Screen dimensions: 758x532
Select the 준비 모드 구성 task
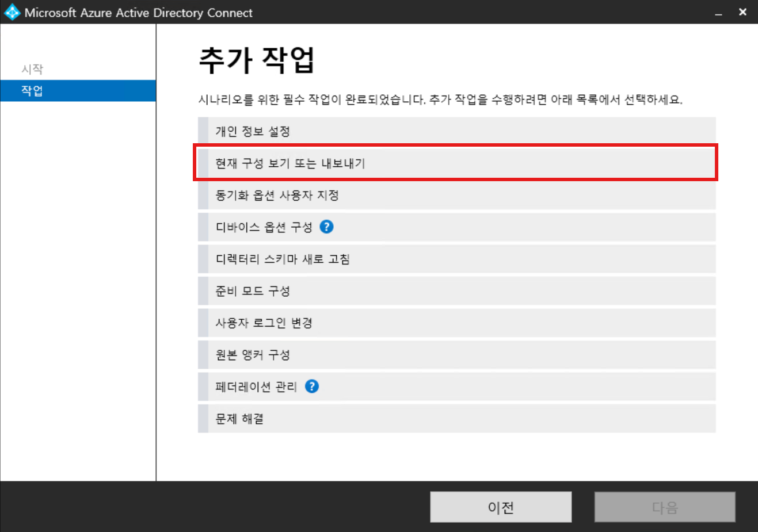[457, 291]
